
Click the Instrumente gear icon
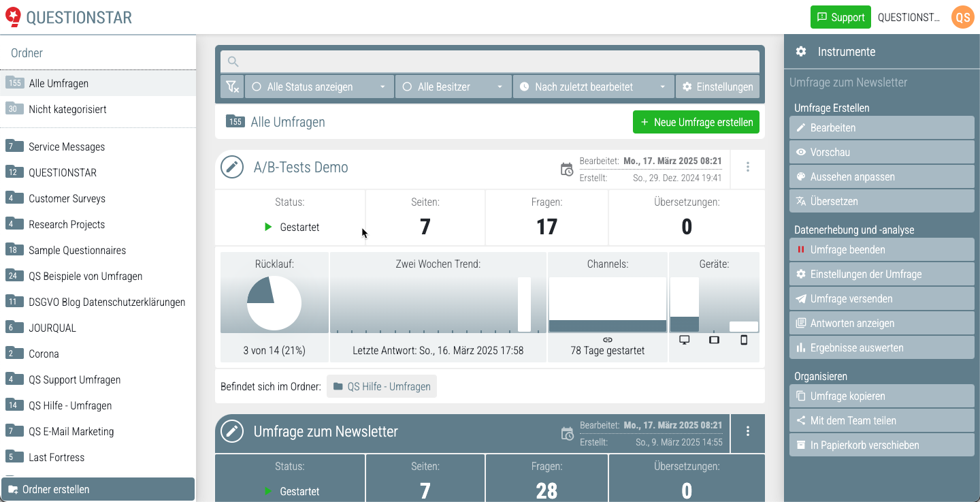(801, 52)
